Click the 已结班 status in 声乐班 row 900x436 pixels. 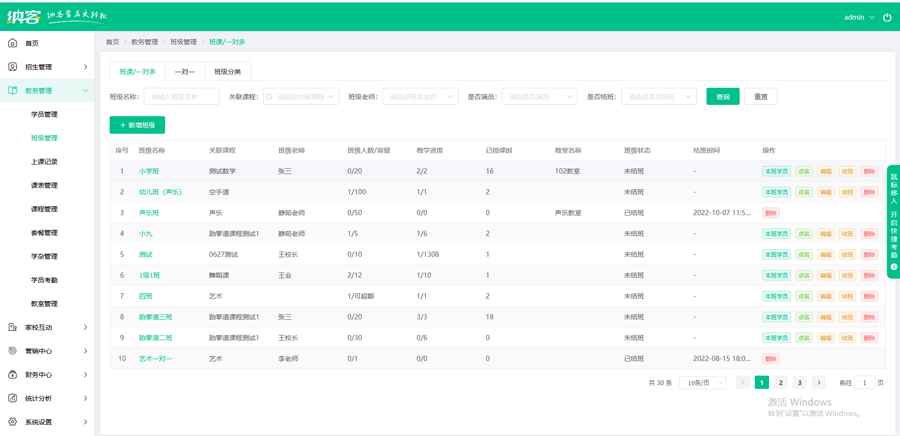[x=634, y=213]
